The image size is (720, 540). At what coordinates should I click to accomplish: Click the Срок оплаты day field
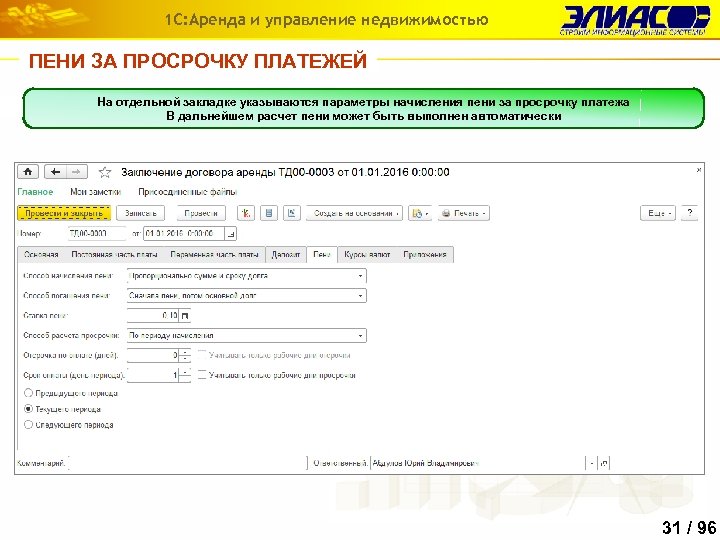[x=153, y=375]
